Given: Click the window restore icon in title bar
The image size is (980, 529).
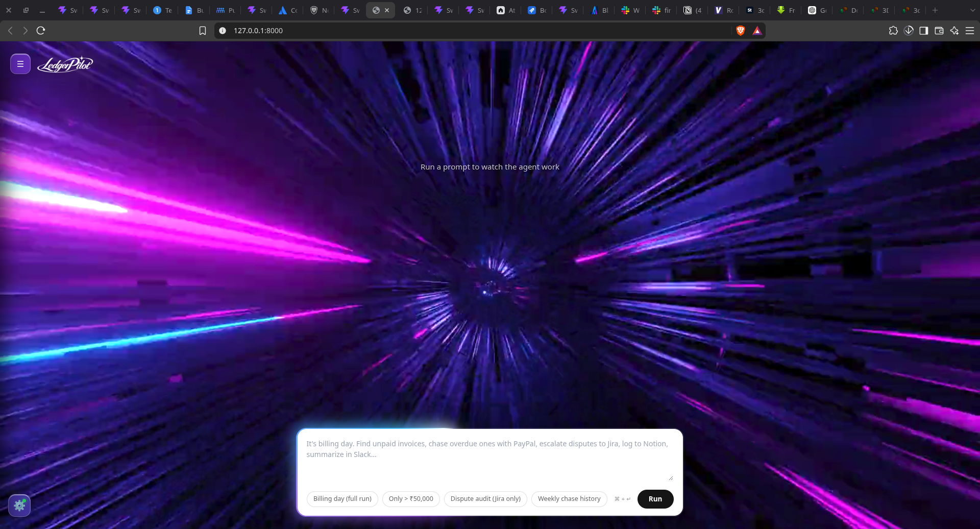Looking at the screenshot, I should pos(26,10).
